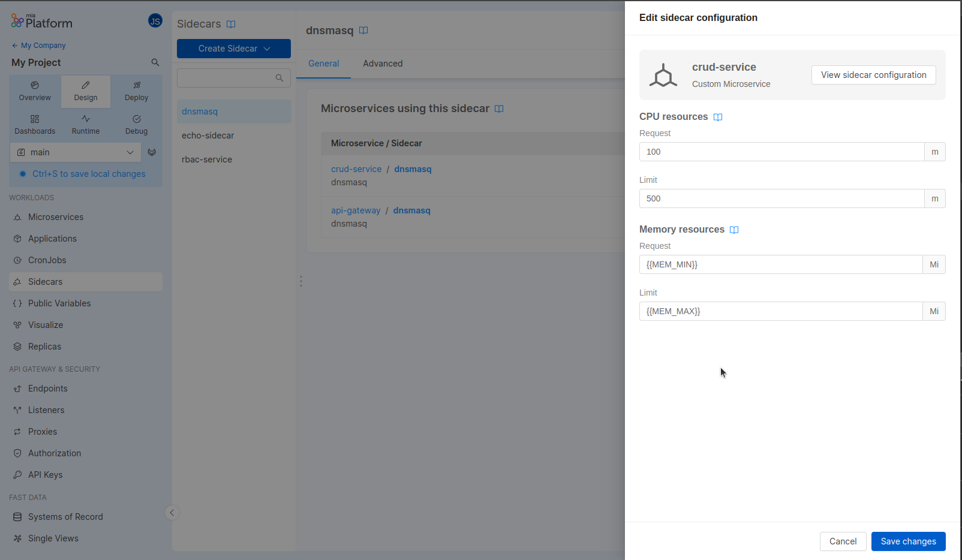The image size is (962, 560).
Task: Select Public Variables in the sidebar
Action: (59, 303)
